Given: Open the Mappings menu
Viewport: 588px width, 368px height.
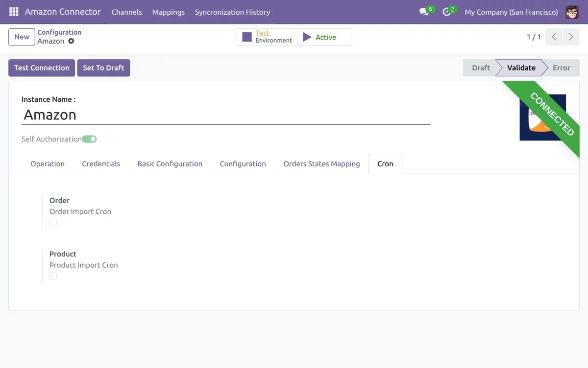Looking at the screenshot, I should click(169, 12).
